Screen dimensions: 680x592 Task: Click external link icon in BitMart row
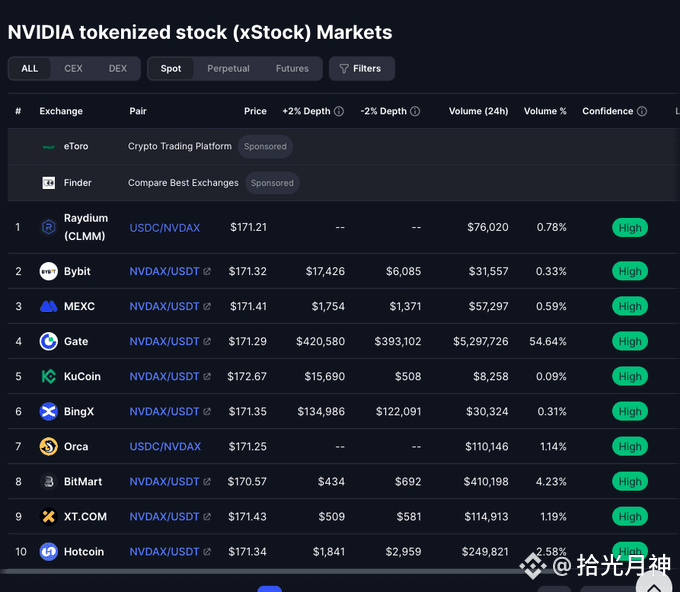(207, 481)
